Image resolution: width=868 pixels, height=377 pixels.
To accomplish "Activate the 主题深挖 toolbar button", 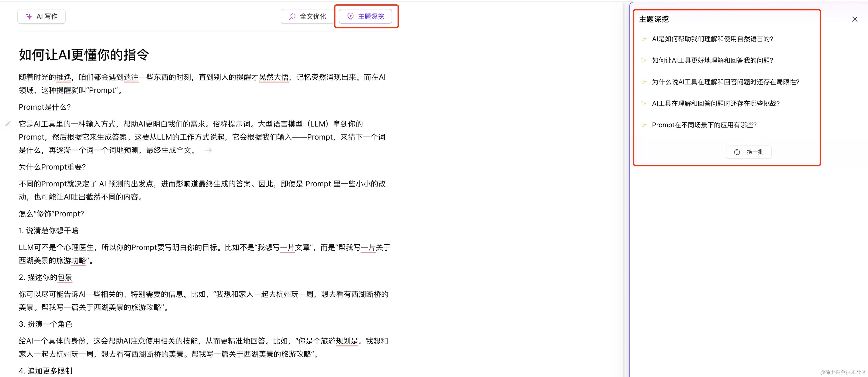I will point(366,16).
